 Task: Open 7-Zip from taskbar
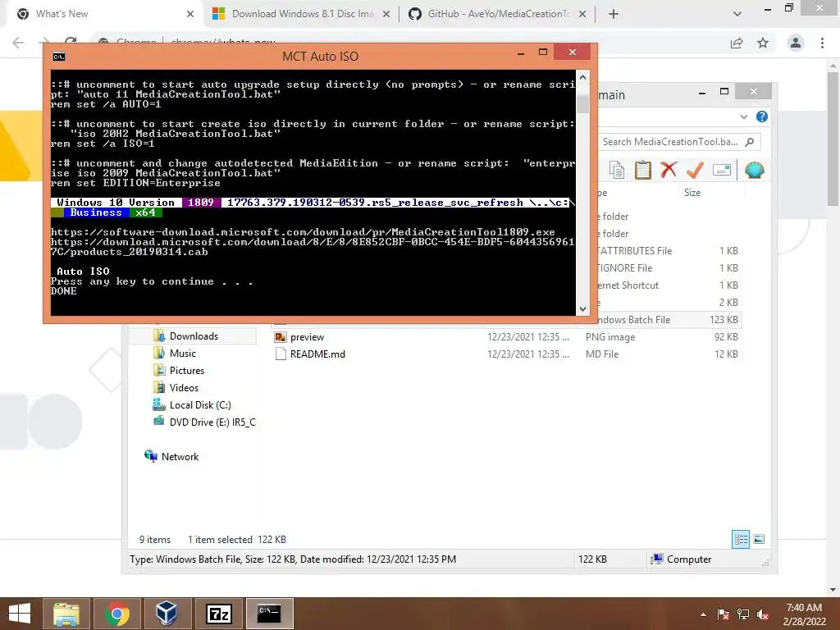(218, 614)
